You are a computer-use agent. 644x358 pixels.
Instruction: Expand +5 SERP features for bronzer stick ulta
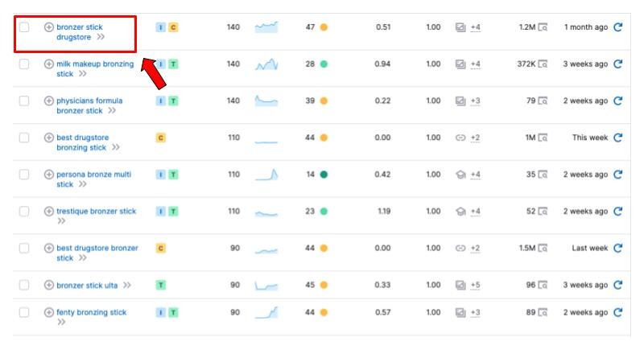[476, 285]
